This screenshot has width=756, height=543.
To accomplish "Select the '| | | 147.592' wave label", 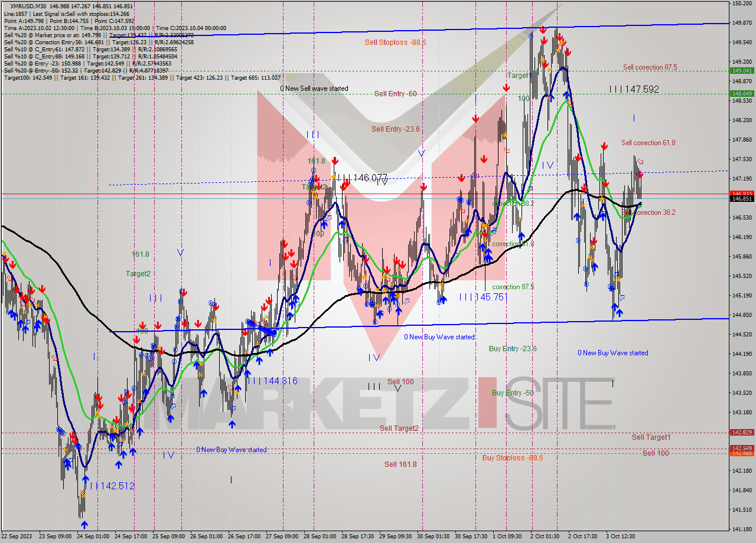I will tap(634, 90).
